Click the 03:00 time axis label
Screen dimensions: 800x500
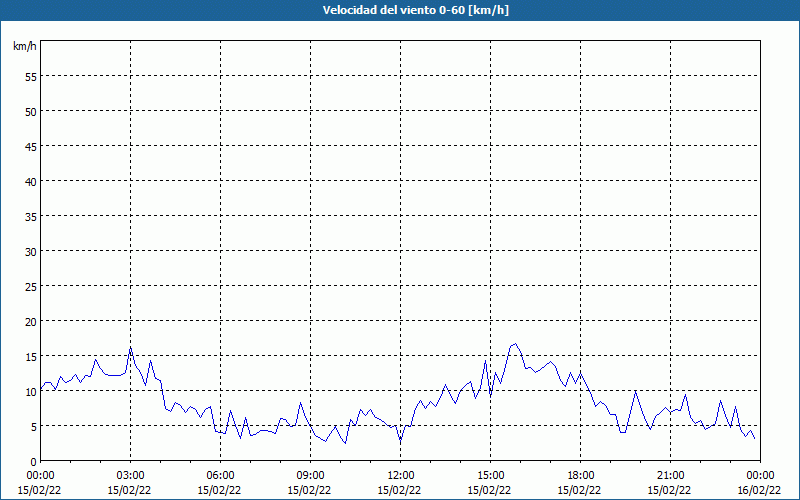point(131,476)
